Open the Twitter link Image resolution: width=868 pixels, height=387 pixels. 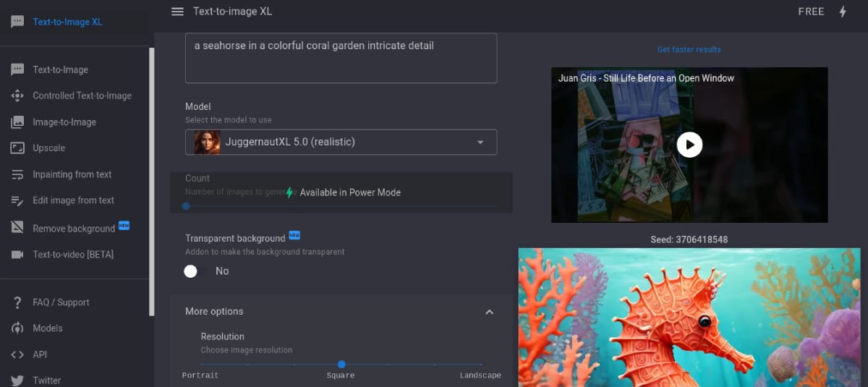pos(46,380)
